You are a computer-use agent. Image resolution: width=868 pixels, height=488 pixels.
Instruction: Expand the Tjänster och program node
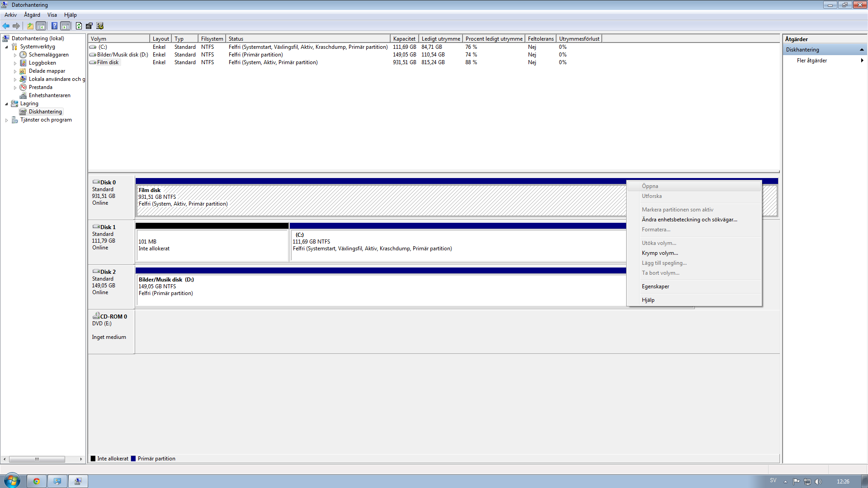(6, 120)
